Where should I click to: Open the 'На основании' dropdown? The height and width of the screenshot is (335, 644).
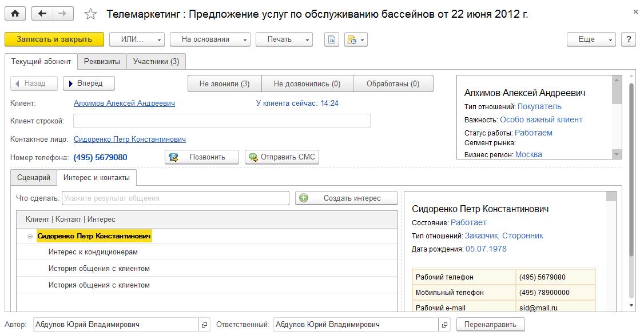pos(210,39)
